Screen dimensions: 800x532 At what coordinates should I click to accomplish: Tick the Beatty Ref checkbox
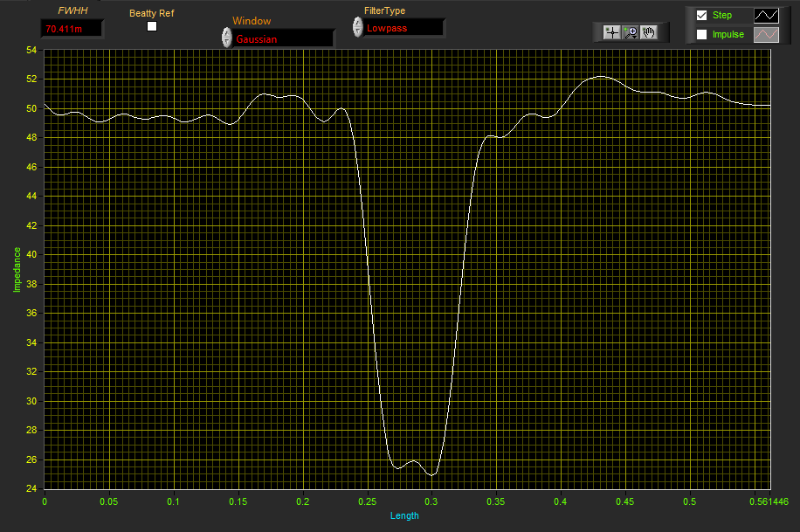coord(152,26)
